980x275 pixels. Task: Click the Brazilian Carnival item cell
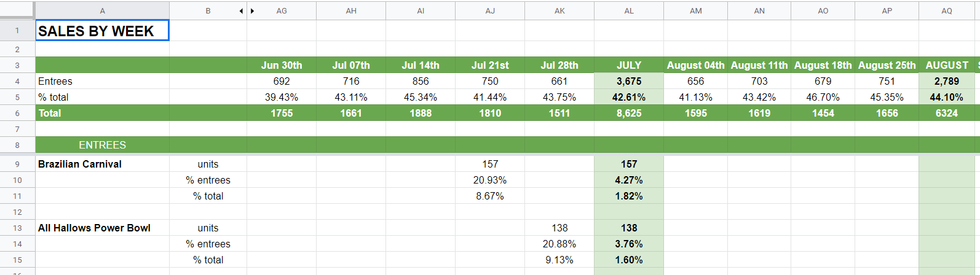pyautogui.click(x=102, y=164)
